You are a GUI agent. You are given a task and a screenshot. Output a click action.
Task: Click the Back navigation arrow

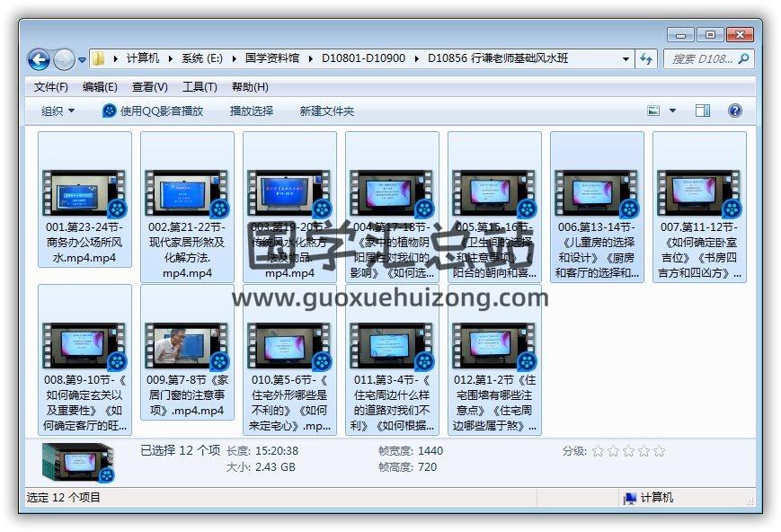[39, 59]
